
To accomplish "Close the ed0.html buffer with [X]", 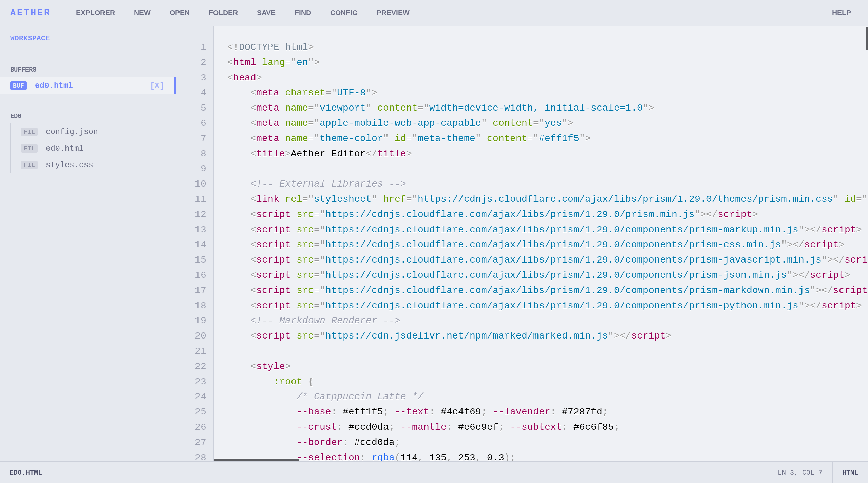I will click(x=157, y=85).
